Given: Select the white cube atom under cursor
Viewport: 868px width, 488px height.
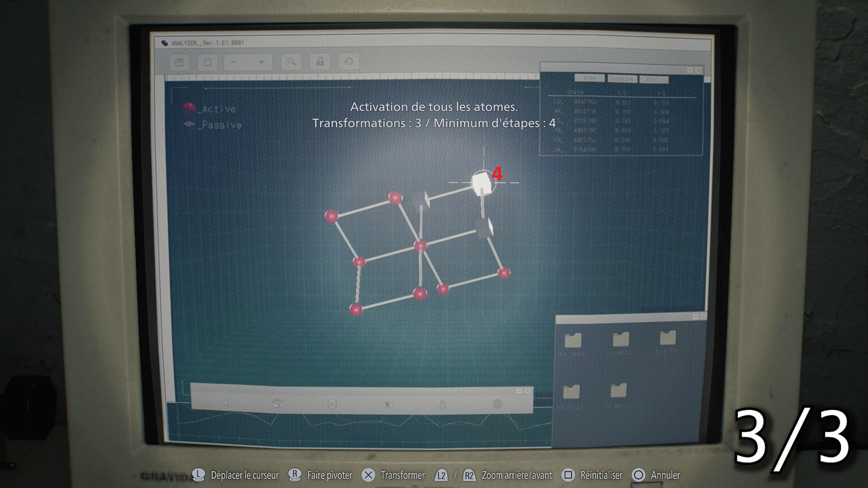Looking at the screenshot, I should click(481, 183).
